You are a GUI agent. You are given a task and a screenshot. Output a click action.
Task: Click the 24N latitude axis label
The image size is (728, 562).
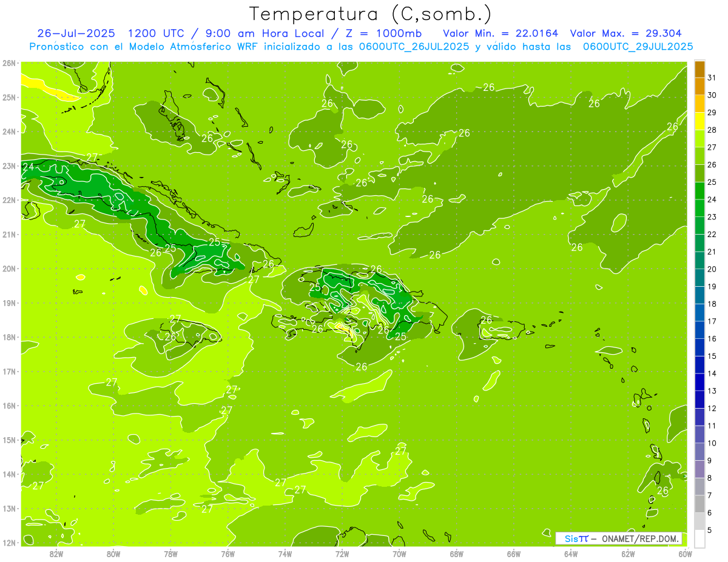click(9, 132)
